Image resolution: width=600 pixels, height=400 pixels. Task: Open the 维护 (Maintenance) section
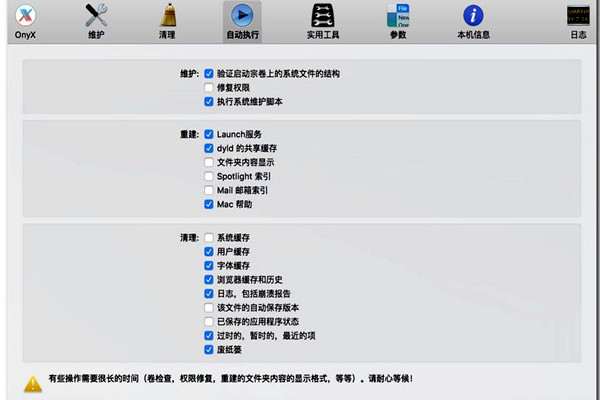point(96,16)
